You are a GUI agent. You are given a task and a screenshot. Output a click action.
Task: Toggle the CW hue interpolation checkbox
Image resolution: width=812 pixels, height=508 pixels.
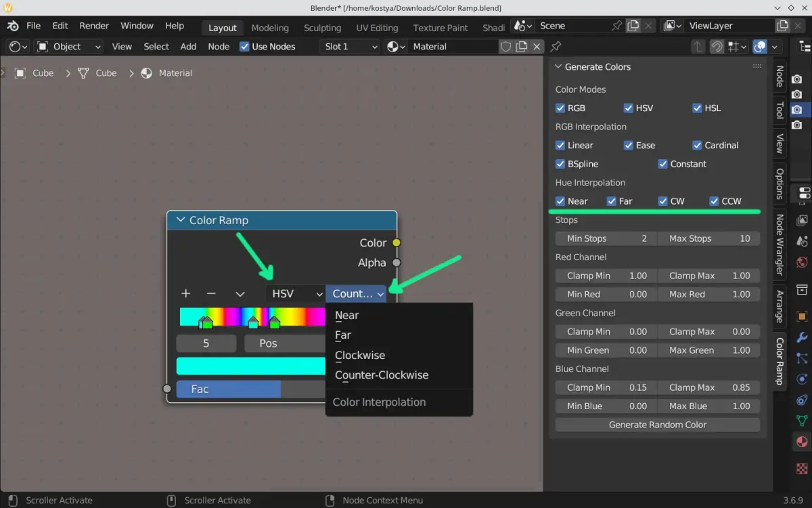(x=663, y=201)
